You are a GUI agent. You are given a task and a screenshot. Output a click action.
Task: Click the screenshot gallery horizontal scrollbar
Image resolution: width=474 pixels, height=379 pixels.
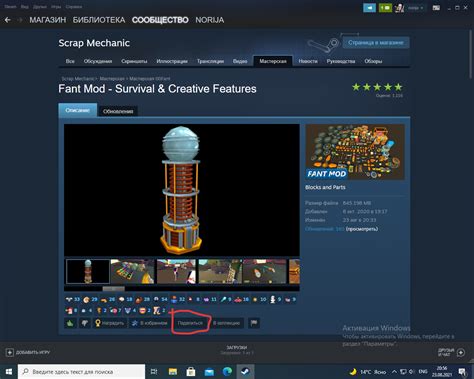pos(182,288)
